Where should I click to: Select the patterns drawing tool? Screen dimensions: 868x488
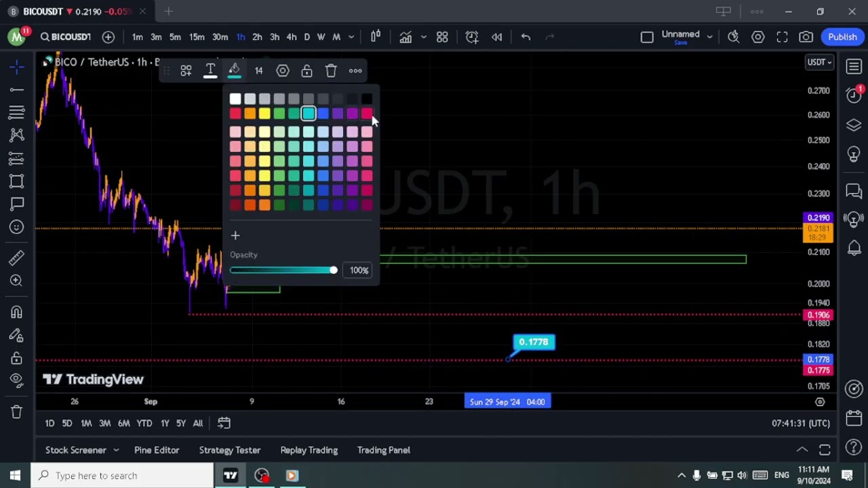[17, 135]
